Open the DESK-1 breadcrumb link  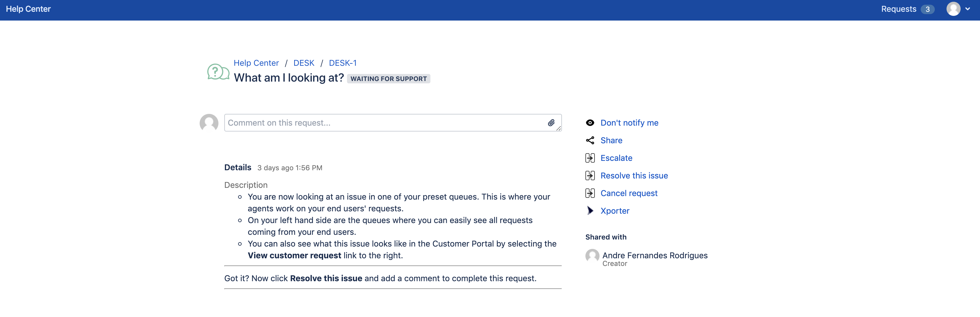click(342, 63)
